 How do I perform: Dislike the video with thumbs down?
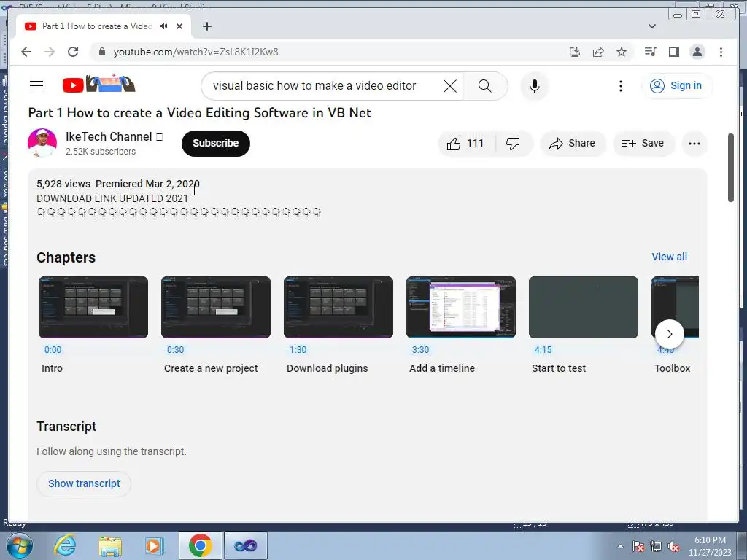(x=513, y=144)
